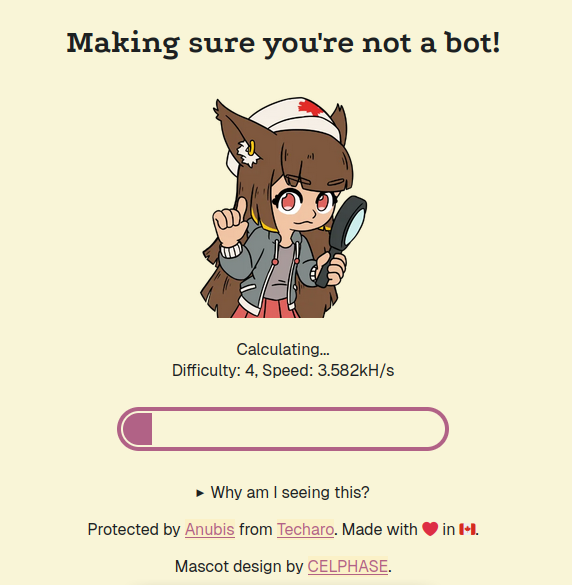This screenshot has width=572, height=585.
Task: Click the empty part of progress bar
Action: (298, 429)
